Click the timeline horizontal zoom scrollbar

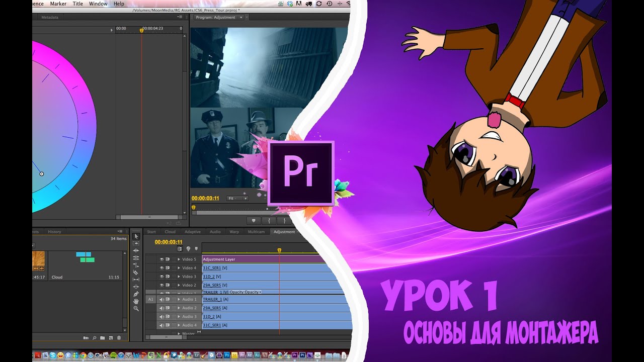[x=166, y=337]
